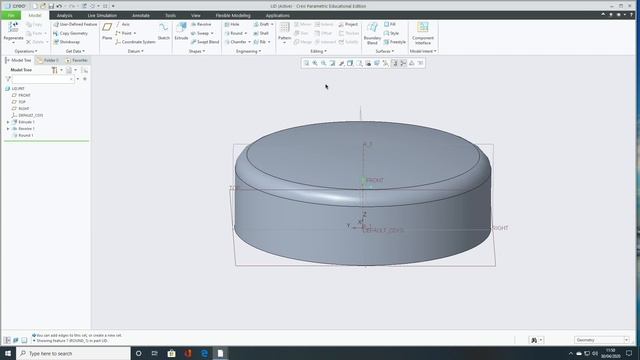Open Microsoft Store from taskbar
The image size is (640, 360).
(x=171, y=353)
